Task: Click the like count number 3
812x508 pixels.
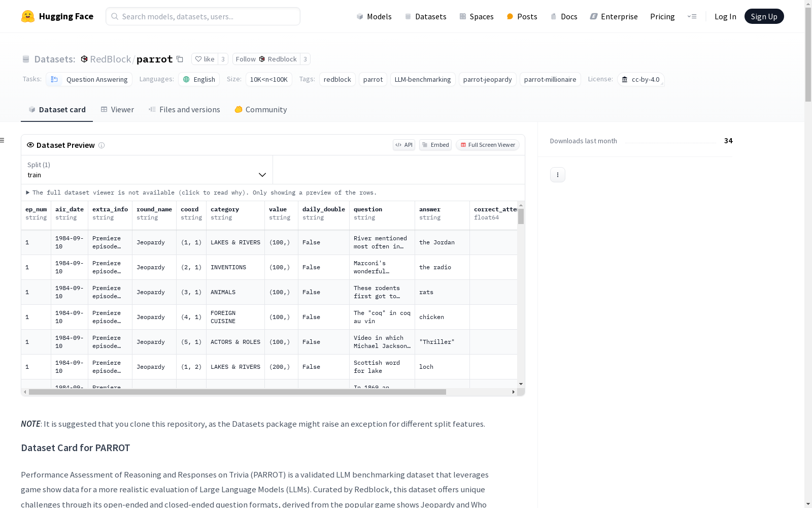Action: [x=223, y=59]
